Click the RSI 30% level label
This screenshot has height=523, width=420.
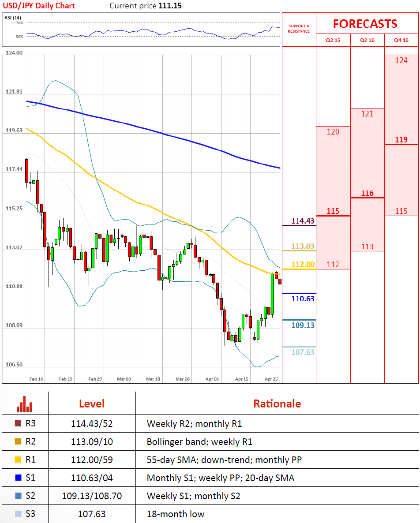[19, 36]
